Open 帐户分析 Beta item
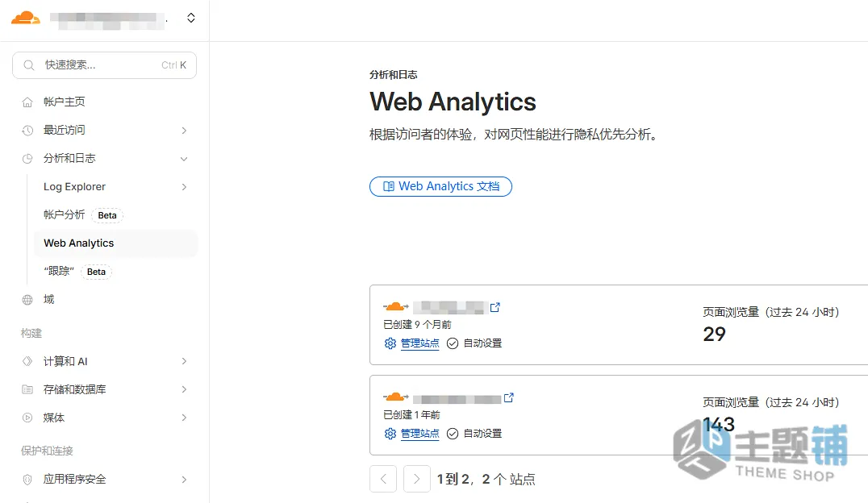The image size is (868, 503). [x=65, y=214]
